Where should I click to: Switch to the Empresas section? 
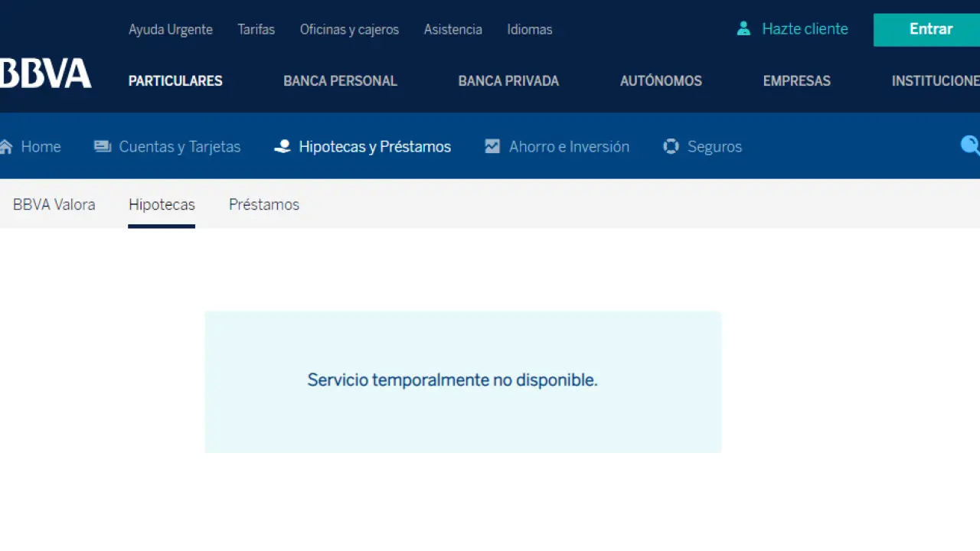pyautogui.click(x=796, y=81)
